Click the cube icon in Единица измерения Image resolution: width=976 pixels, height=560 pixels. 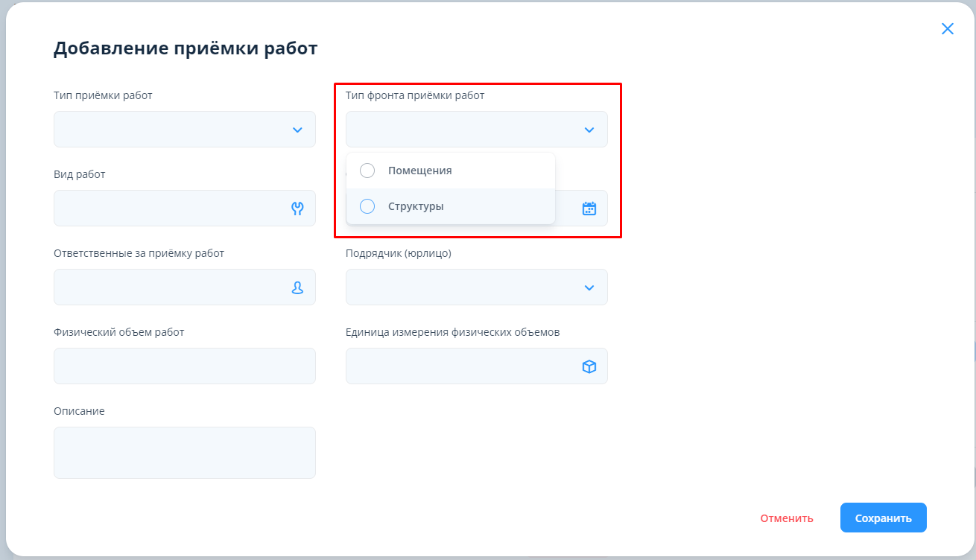pyautogui.click(x=589, y=366)
